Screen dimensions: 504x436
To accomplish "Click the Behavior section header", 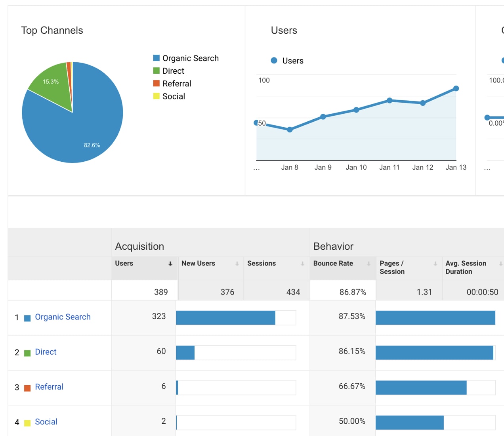I will pos(333,246).
